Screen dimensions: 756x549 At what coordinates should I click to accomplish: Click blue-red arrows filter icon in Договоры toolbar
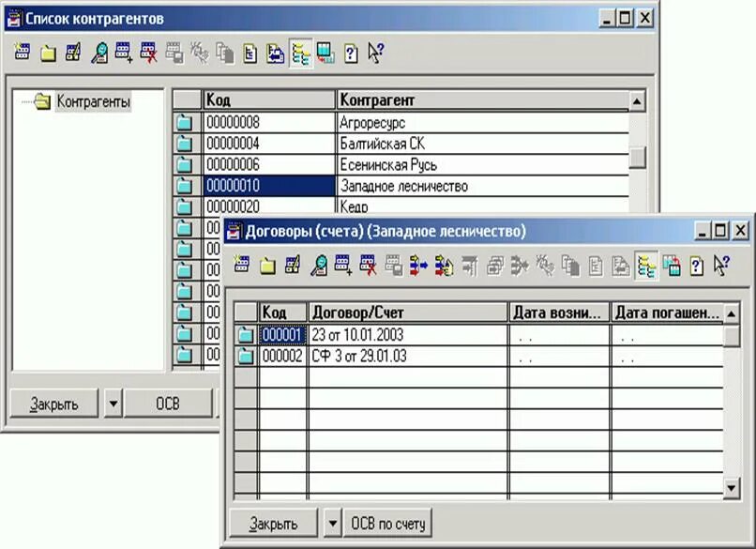(x=418, y=266)
